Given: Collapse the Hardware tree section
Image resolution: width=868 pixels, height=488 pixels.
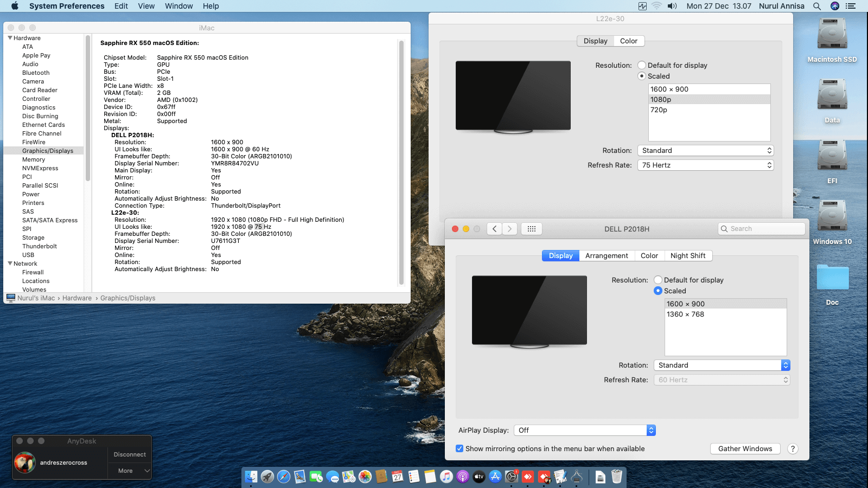Looking at the screenshot, I should (10, 38).
